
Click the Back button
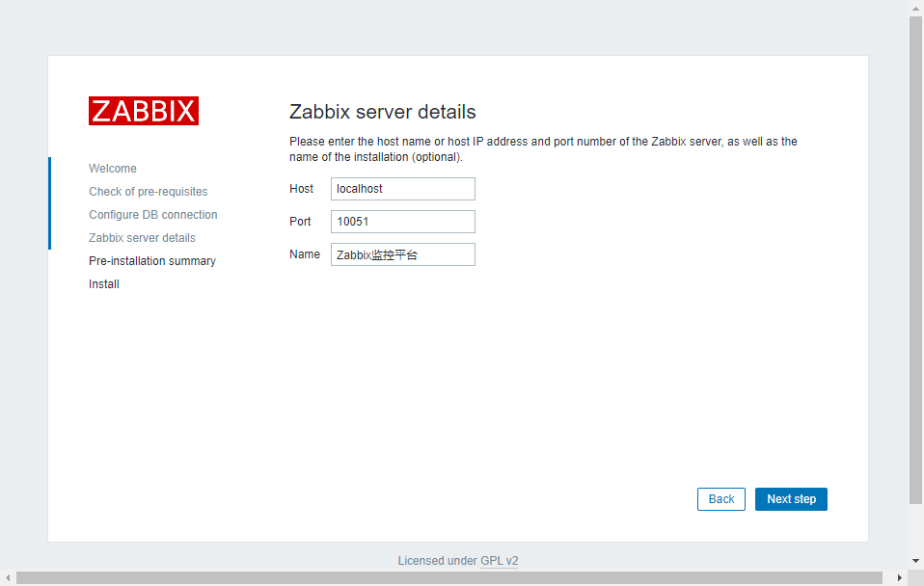click(x=721, y=499)
